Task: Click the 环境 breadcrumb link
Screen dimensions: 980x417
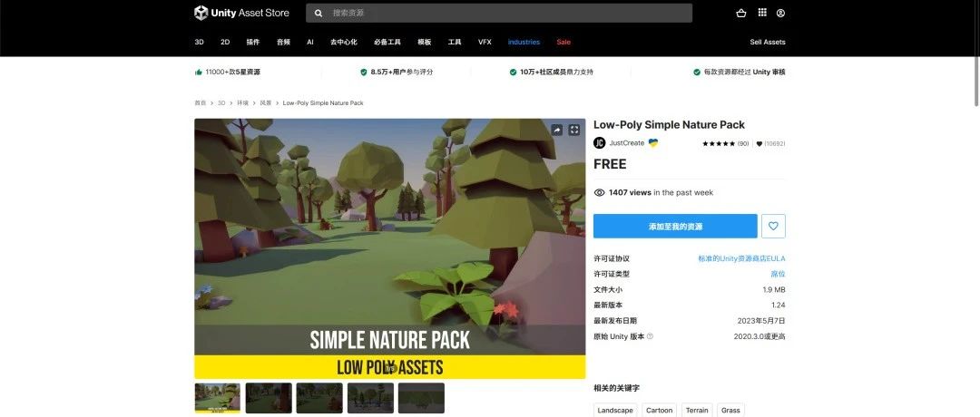Action: coord(242,103)
